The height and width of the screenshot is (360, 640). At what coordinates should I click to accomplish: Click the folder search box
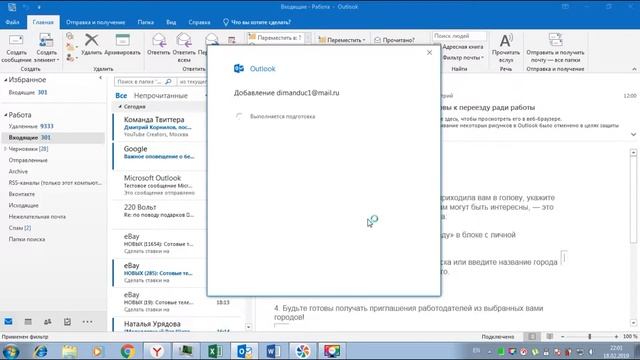pos(141,82)
